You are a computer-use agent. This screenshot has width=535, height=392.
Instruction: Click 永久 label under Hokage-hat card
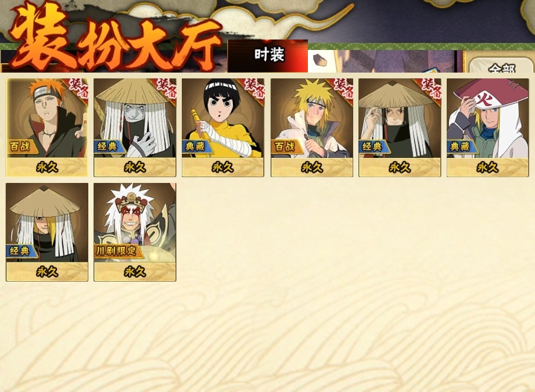(x=487, y=167)
